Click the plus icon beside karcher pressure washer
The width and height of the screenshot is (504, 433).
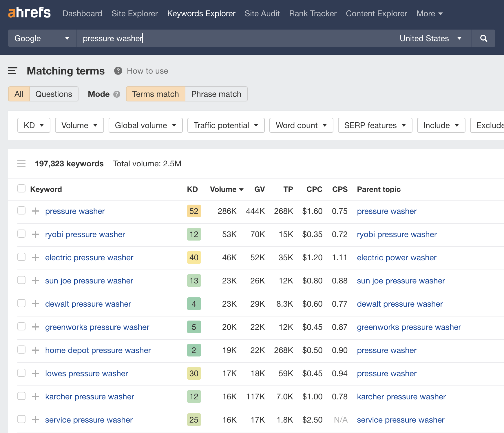coord(35,396)
